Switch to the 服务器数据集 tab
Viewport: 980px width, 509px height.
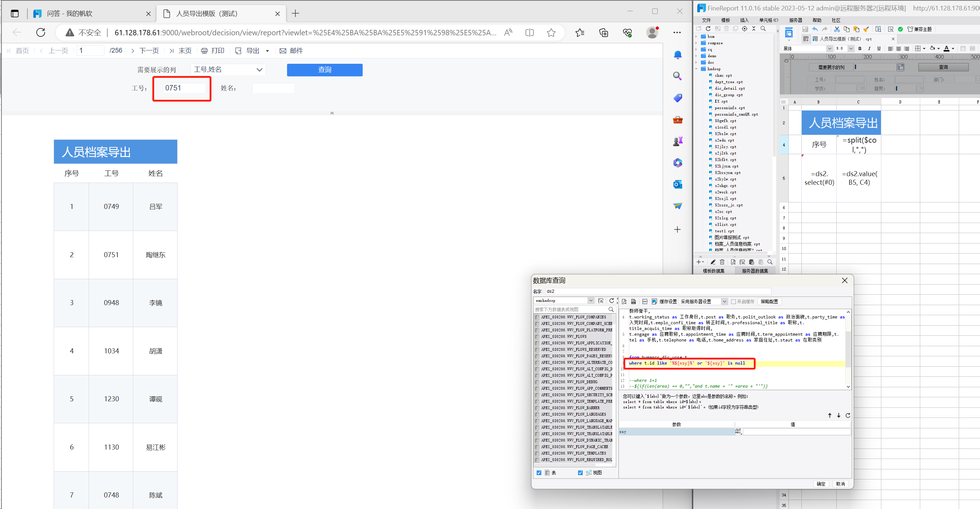tap(755, 271)
